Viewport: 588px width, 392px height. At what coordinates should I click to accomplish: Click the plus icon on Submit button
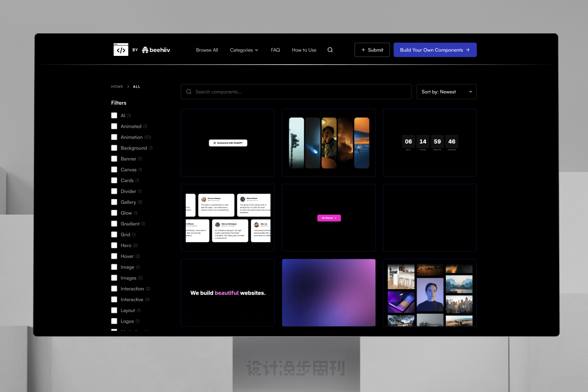[x=363, y=50]
